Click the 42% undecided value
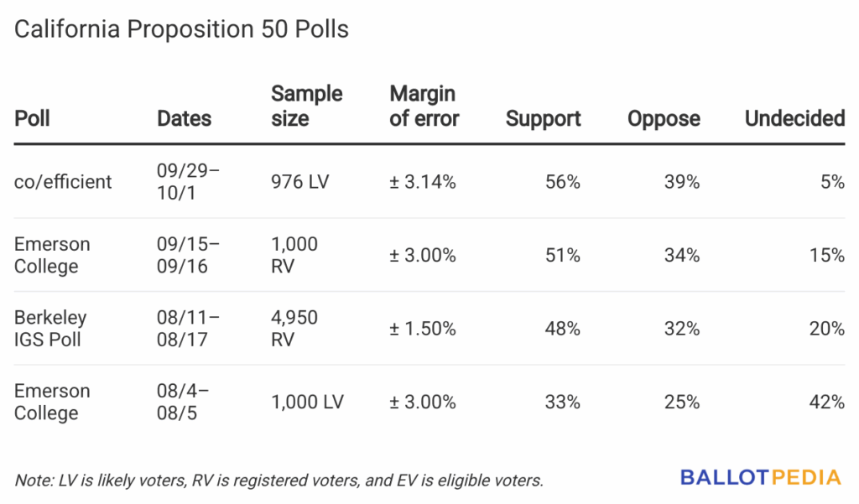859x504 pixels. tap(826, 402)
